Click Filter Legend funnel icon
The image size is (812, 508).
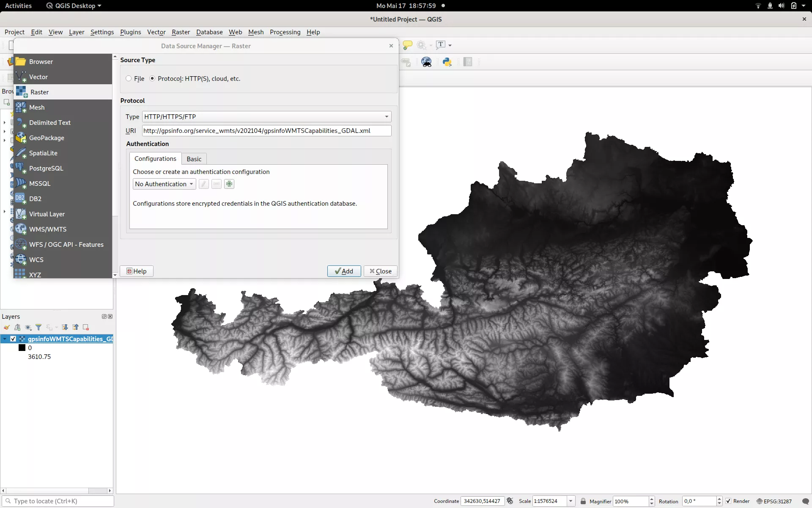click(38, 327)
